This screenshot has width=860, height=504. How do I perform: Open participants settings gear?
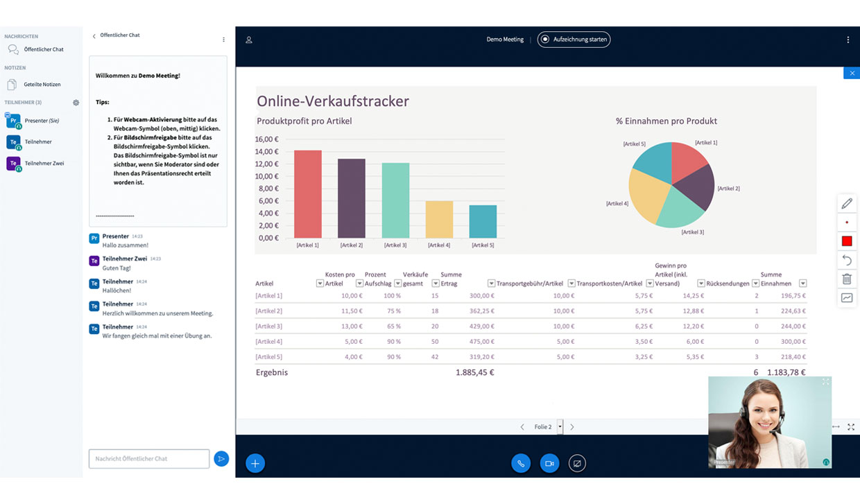(76, 103)
